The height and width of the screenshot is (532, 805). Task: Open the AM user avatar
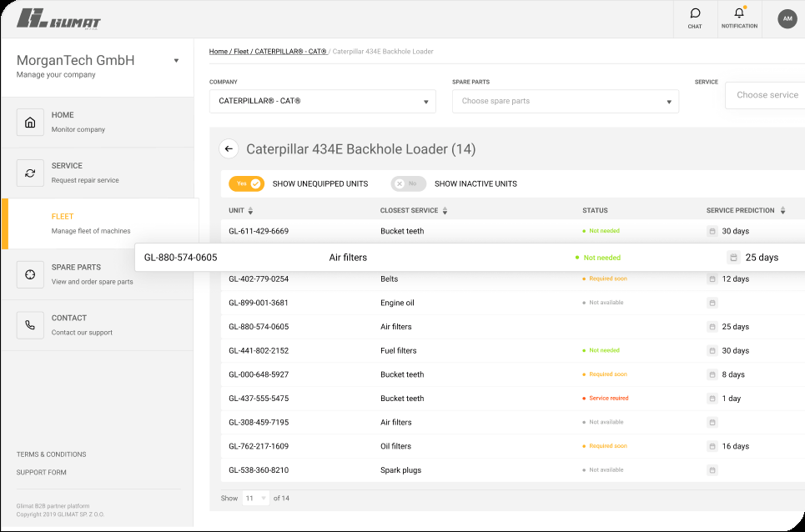pos(787,18)
